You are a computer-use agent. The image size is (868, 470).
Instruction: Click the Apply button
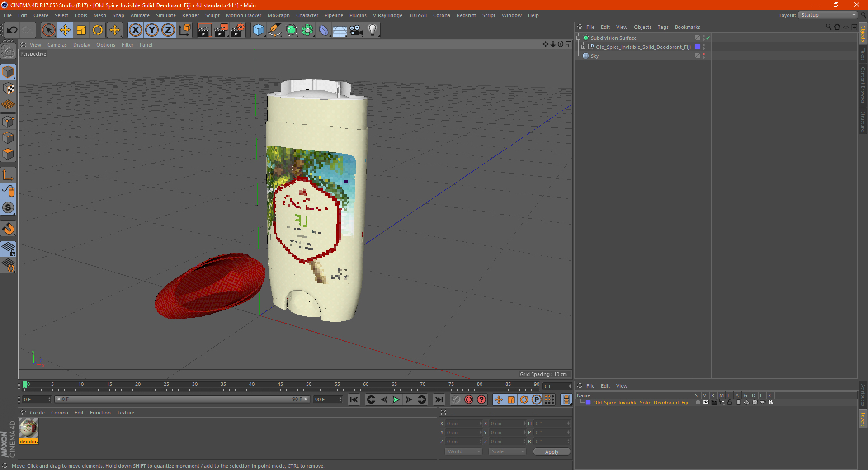(552, 451)
